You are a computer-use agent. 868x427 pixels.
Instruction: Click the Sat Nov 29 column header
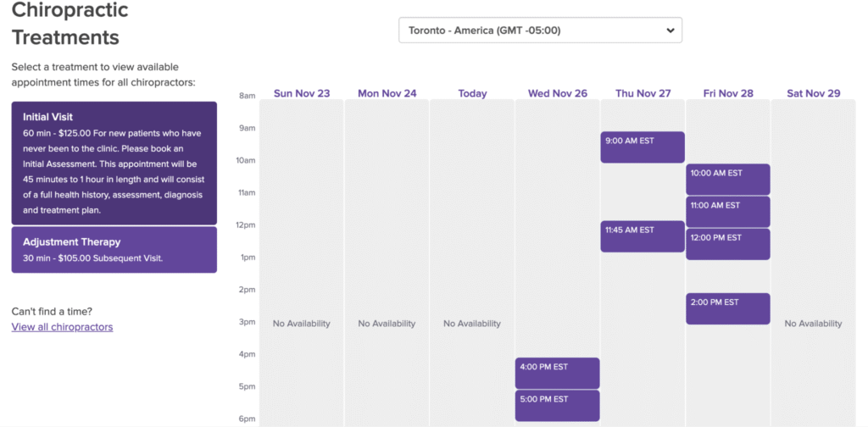coord(813,93)
